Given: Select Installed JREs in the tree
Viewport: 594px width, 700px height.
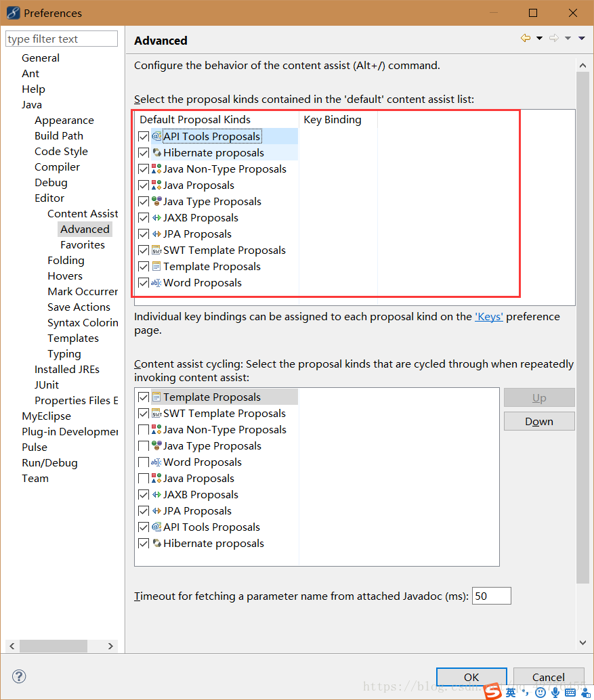Looking at the screenshot, I should click(67, 370).
